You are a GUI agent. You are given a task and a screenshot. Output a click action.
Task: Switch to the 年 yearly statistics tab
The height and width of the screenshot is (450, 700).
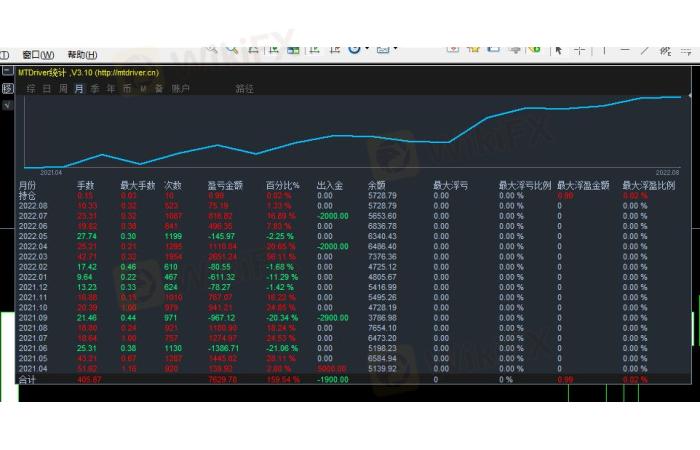click(111, 89)
